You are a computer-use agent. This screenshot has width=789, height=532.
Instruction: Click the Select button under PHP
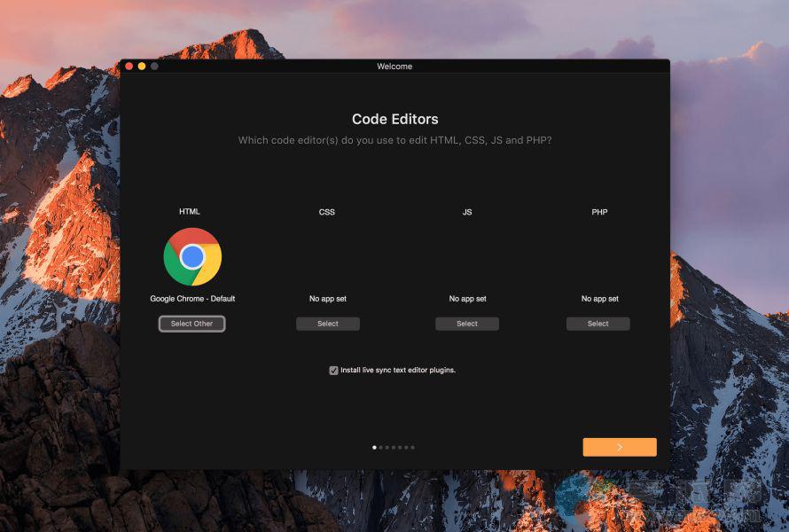pos(598,324)
